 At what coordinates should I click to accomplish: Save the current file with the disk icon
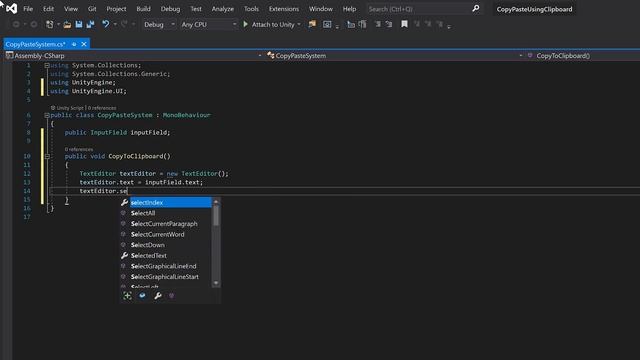pos(79,24)
